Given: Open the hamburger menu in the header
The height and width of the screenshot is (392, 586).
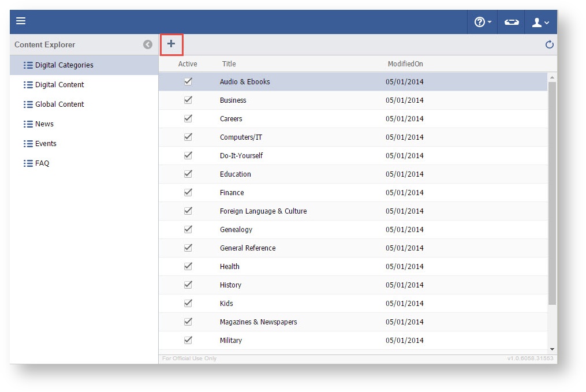Looking at the screenshot, I should (21, 21).
